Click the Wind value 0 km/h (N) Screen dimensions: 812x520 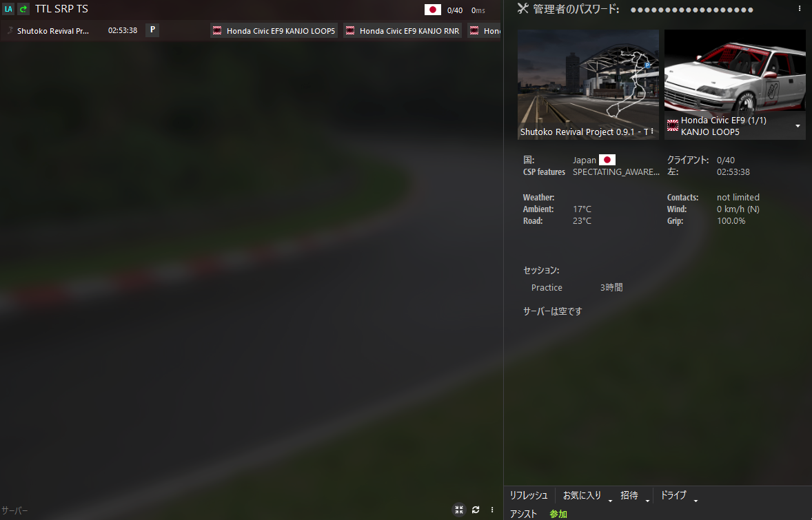pyautogui.click(x=738, y=209)
